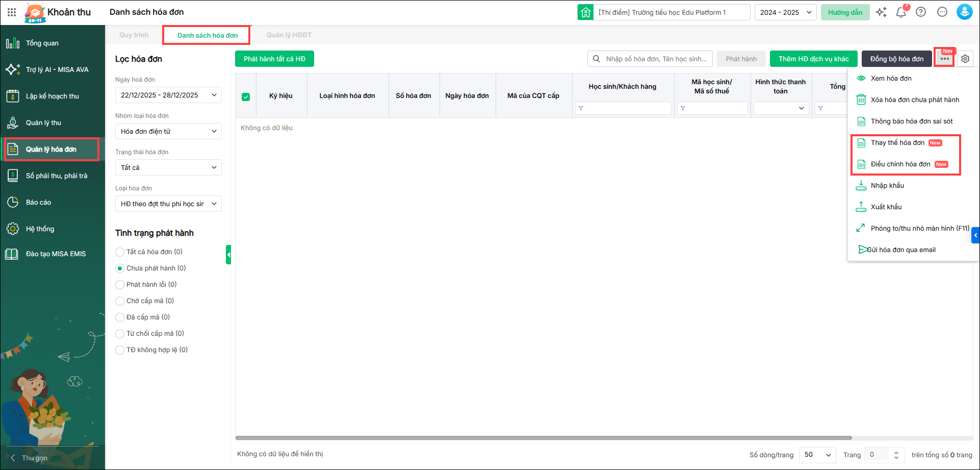Click the AI sparkle icon in header
The image size is (980, 470).
pos(881,12)
